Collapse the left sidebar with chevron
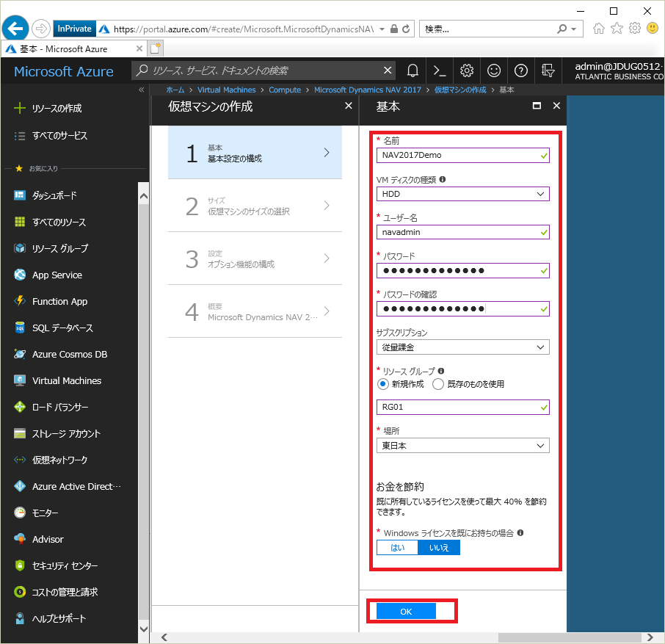 [x=141, y=90]
